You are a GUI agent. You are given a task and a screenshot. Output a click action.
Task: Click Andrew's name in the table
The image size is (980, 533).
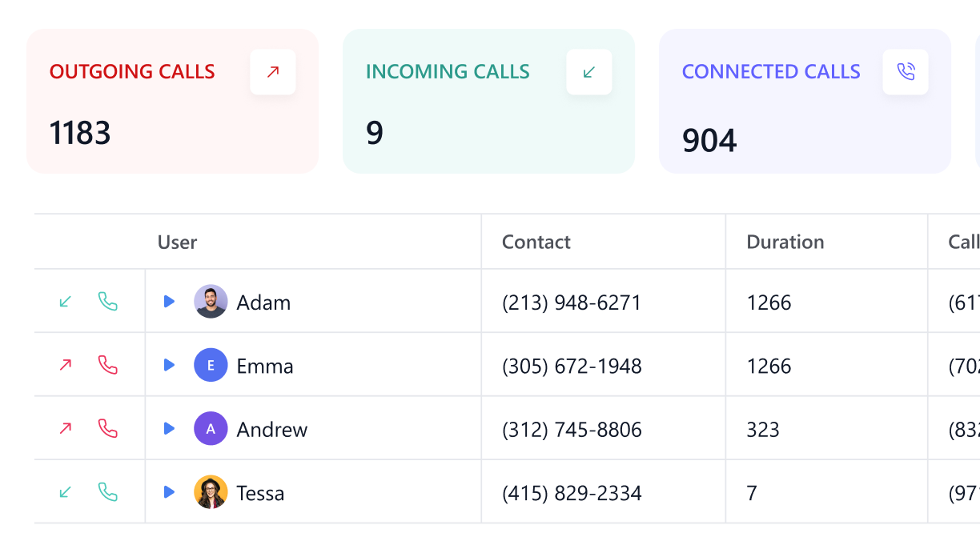272,428
